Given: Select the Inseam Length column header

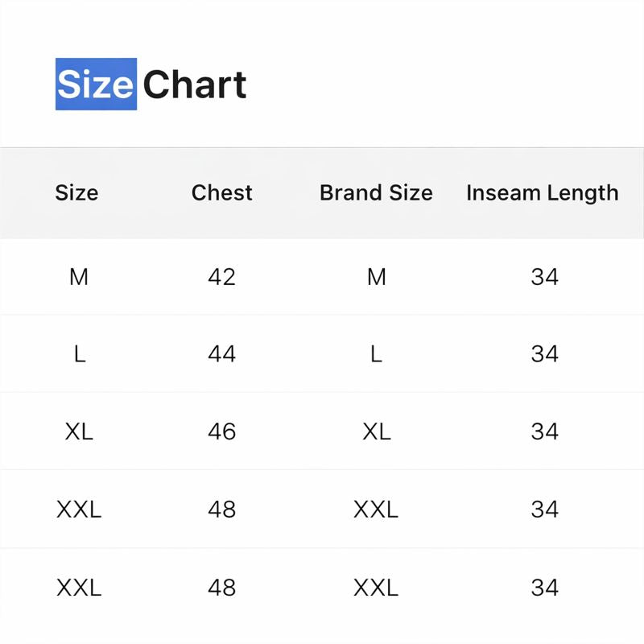Looking at the screenshot, I should point(543,193).
